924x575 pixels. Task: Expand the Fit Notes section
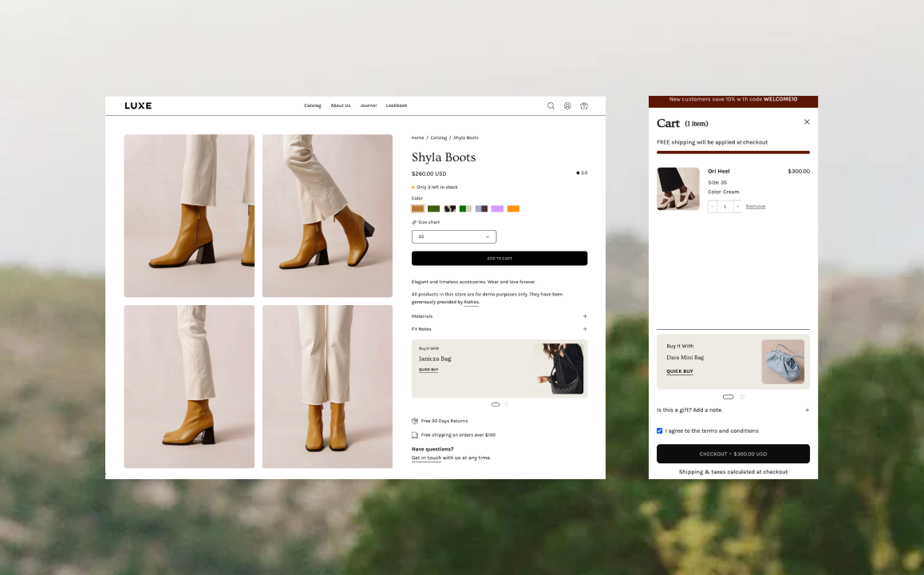pos(584,329)
